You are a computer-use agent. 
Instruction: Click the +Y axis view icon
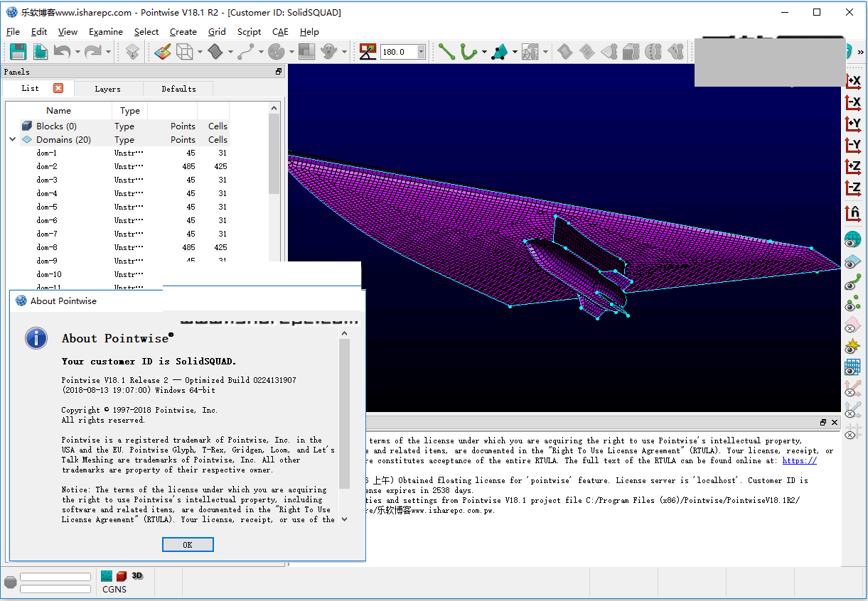click(x=852, y=124)
